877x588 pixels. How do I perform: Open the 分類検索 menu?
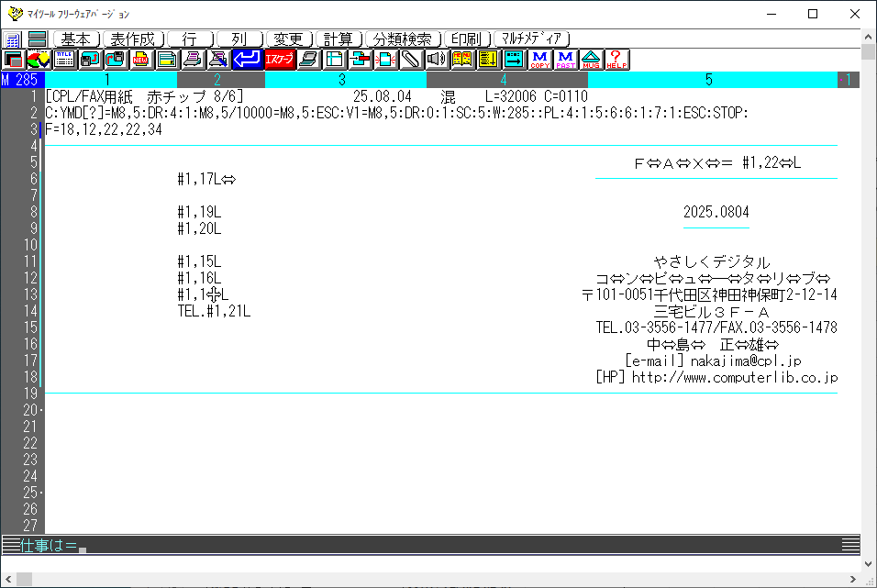403,39
